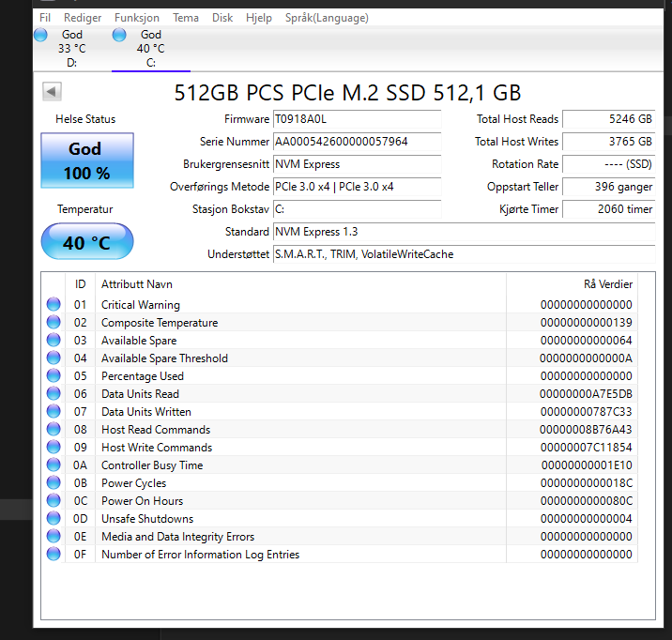Image resolution: width=672 pixels, height=640 pixels.
Task: Click the C: drive blue status orb
Action: (119, 35)
